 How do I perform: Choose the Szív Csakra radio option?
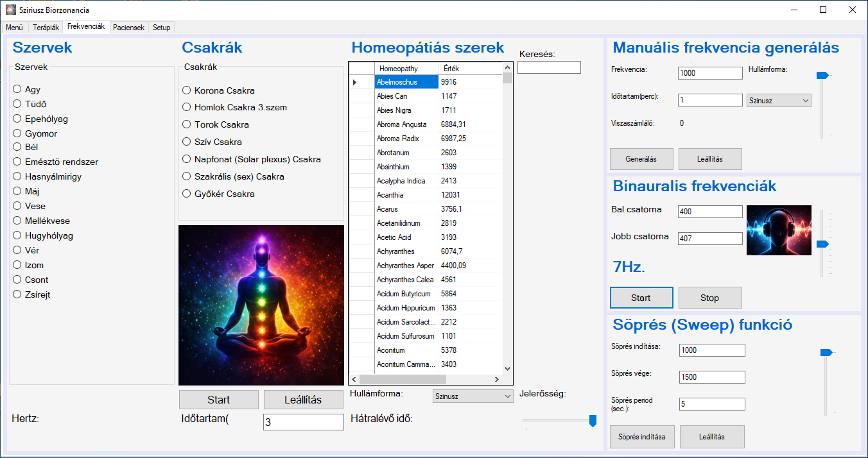click(187, 142)
